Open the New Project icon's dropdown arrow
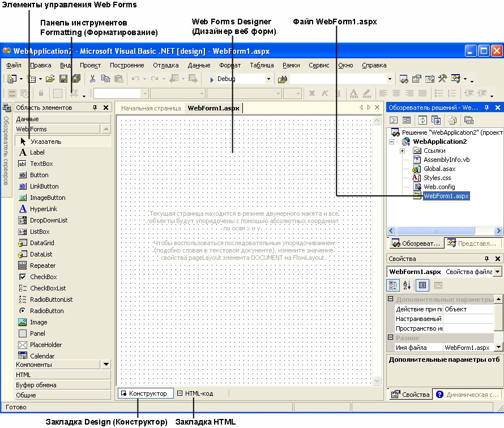 tap(21, 79)
